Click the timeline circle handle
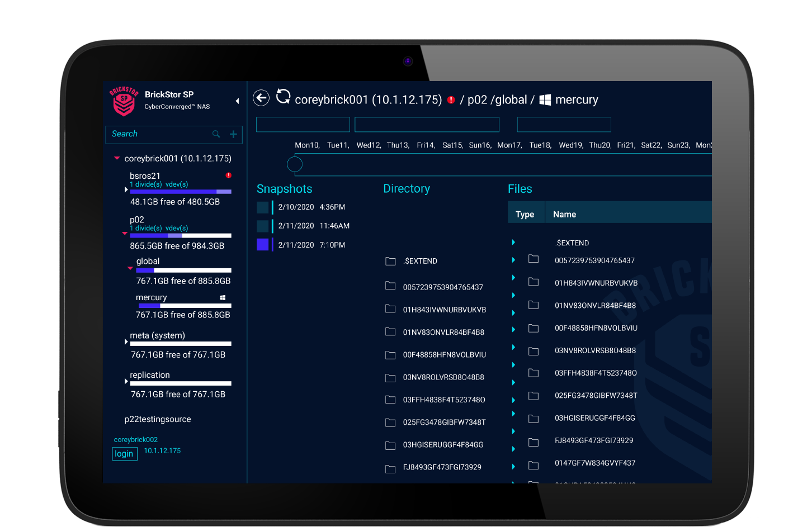This screenshot has height=527, width=812. [295, 164]
